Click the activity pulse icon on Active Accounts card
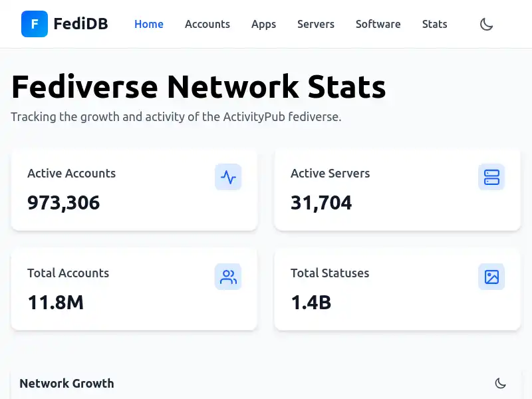532x399 pixels. click(x=228, y=177)
